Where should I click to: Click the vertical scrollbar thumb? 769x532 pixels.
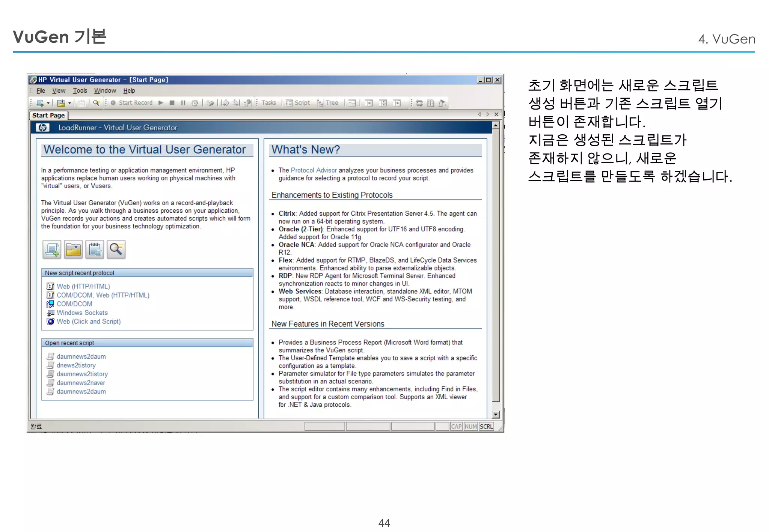coord(496,266)
